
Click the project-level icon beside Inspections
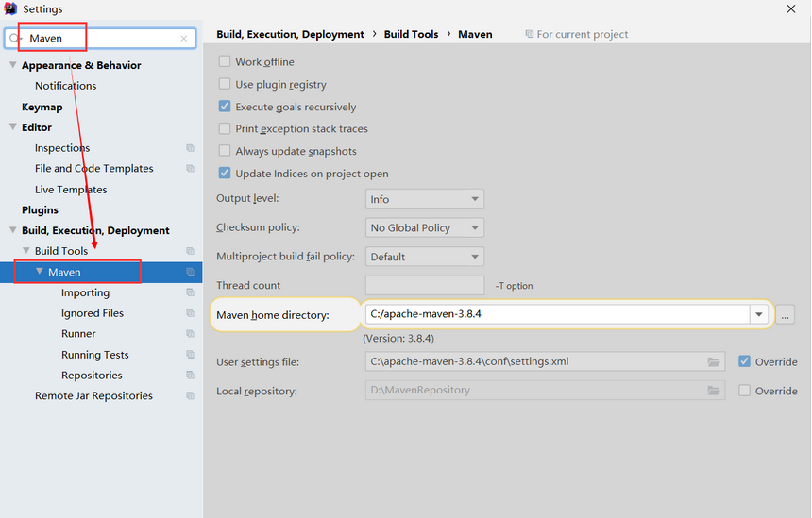tap(190, 148)
